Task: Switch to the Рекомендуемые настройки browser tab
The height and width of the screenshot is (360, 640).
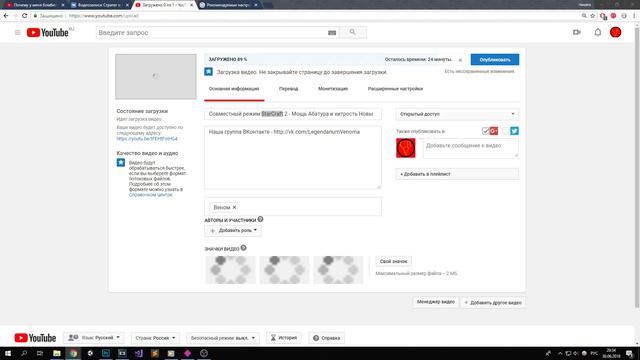Action: [x=229, y=5]
